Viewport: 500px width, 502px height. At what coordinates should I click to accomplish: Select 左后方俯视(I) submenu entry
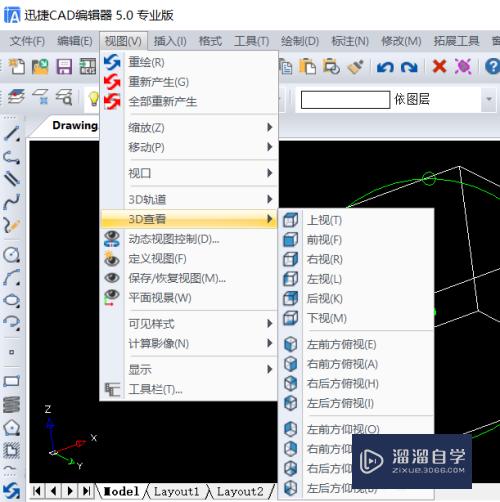(x=356, y=403)
